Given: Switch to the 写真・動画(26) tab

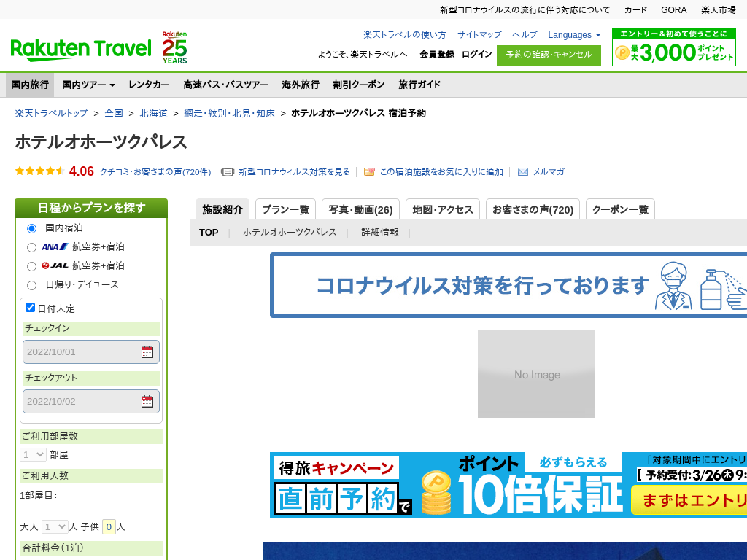Looking at the screenshot, I should pos(360,209).
